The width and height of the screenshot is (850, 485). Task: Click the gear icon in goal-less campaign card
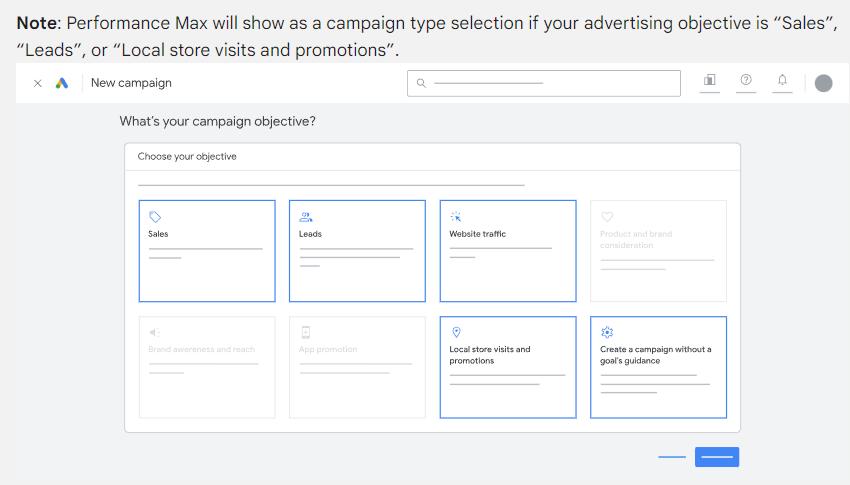click(x=607, y=332)
